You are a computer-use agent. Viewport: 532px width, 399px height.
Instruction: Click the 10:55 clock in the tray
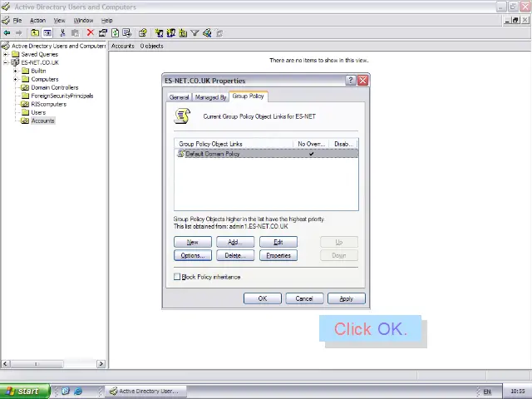[517, 392]
